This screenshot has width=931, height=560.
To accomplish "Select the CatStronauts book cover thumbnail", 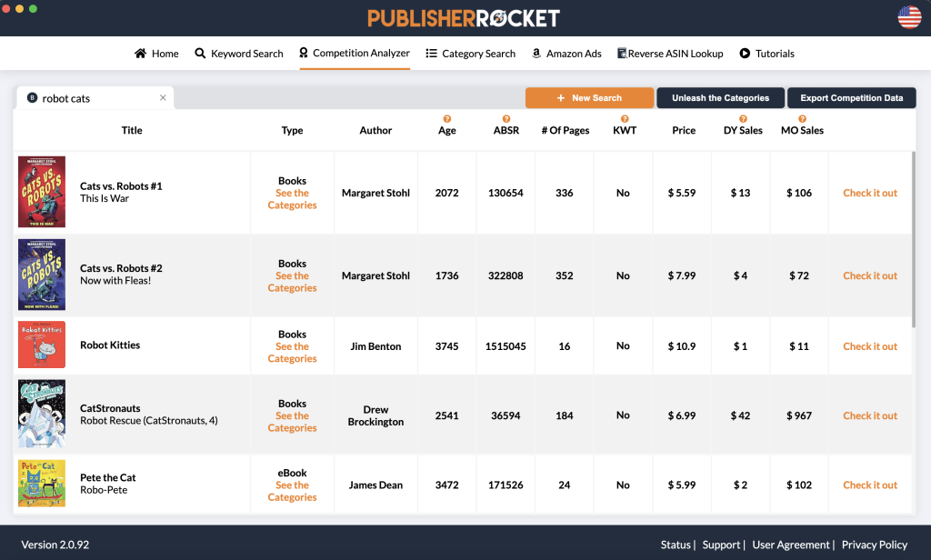I will [42, 415].
